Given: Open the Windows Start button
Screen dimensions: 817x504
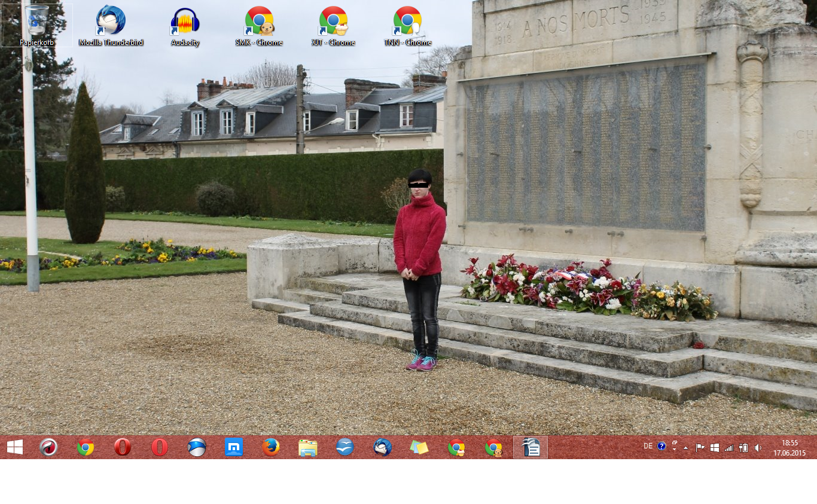Looking at the screenshot, I should [x=15, y=447].
